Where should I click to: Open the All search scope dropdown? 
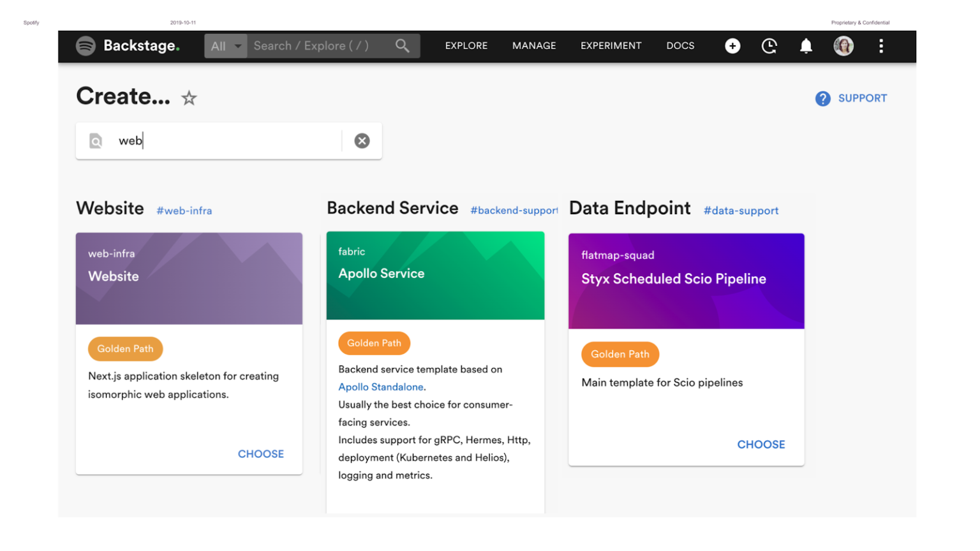coord(225,45)
